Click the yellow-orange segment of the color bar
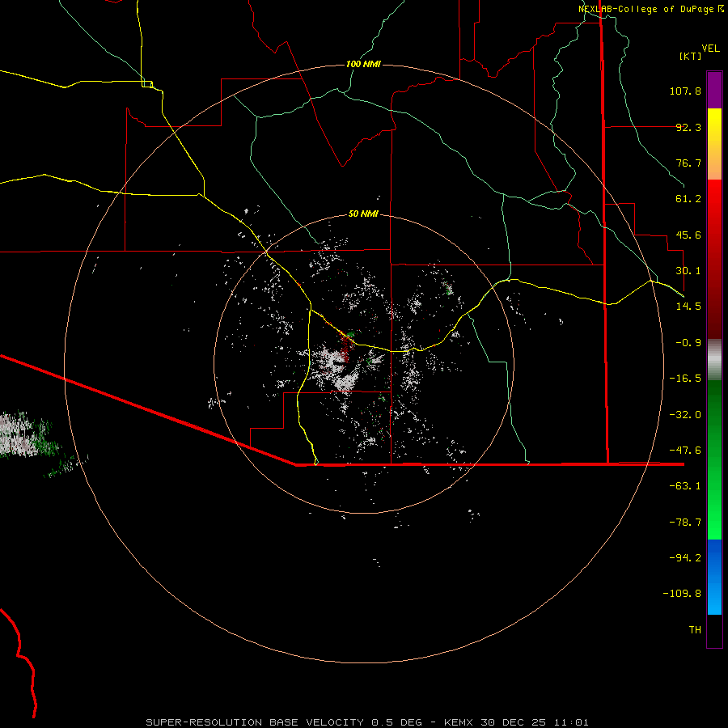Viewport: 728px width, 728px height. (714, 144)
